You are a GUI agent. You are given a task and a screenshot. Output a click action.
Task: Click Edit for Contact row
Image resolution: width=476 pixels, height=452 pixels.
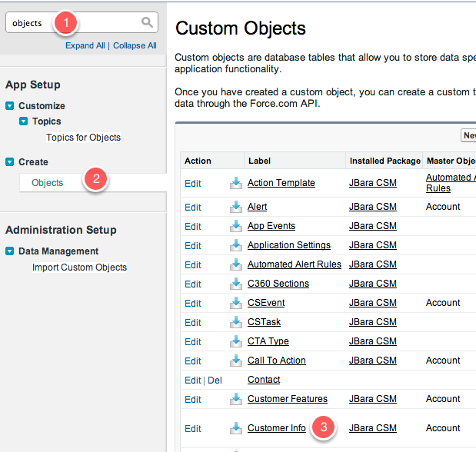[193, 381]
